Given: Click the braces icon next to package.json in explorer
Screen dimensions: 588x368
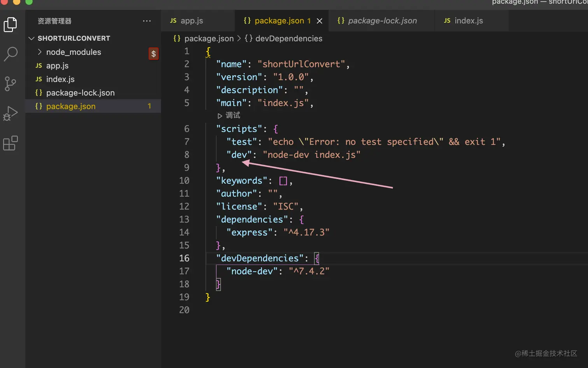Looking at the screenshot, I should click(38, 106).
